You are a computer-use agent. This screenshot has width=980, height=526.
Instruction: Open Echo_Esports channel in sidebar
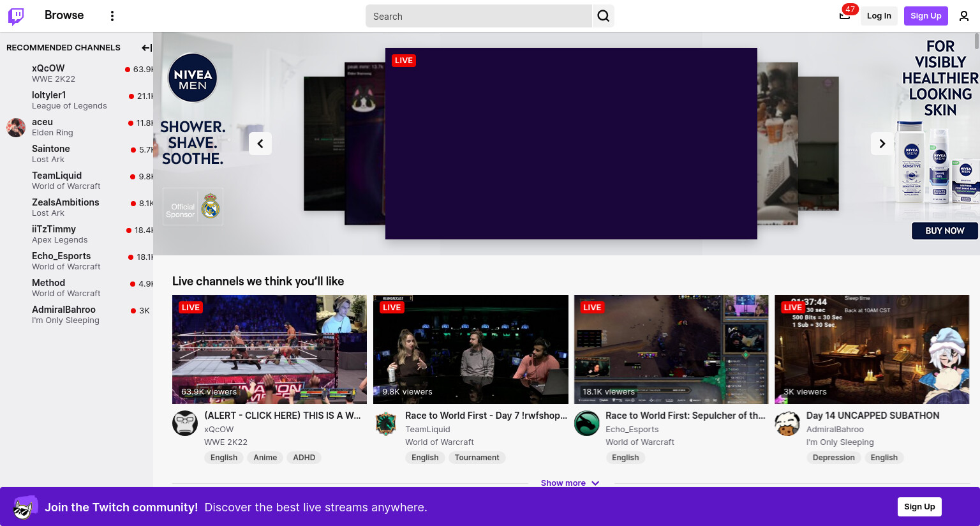pyautogui.click(x=77, y=261)
